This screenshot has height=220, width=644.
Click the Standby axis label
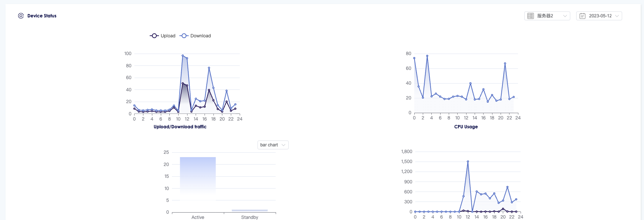coord(249,217)
